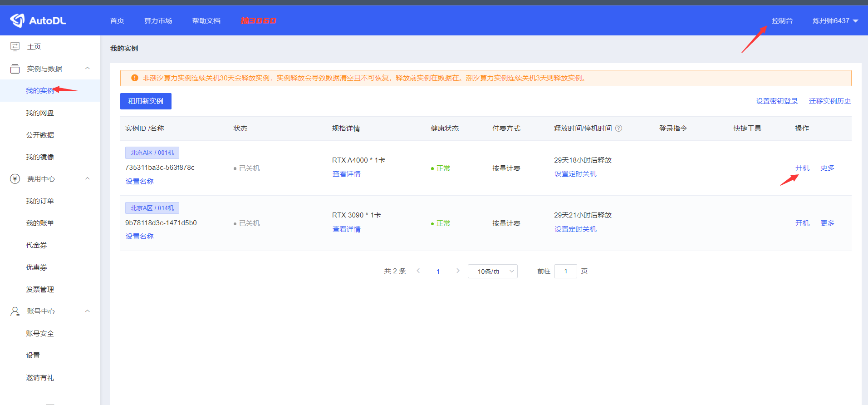Click 迁移实例历史 link

click(830, 101)
